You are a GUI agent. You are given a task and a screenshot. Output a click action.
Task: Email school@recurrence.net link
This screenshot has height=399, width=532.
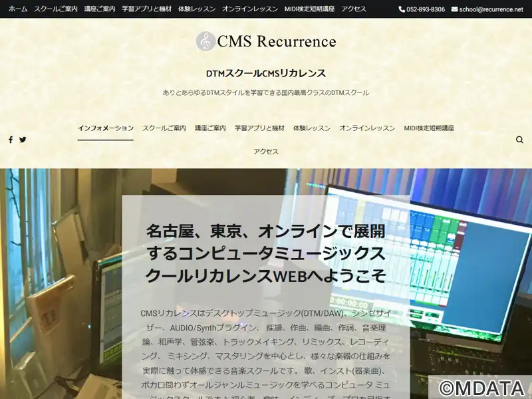point(491,9)
